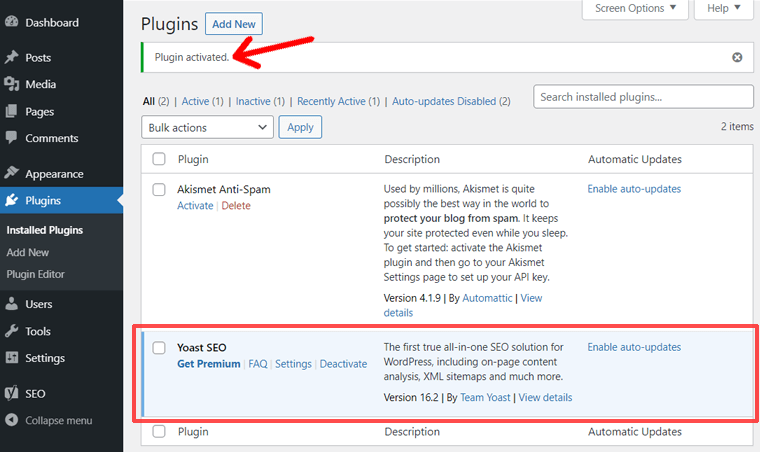Dismiss the Plugin activated notice
This screenshot has height=452, width=760.
pyautogui.click(x=737, y=57)
